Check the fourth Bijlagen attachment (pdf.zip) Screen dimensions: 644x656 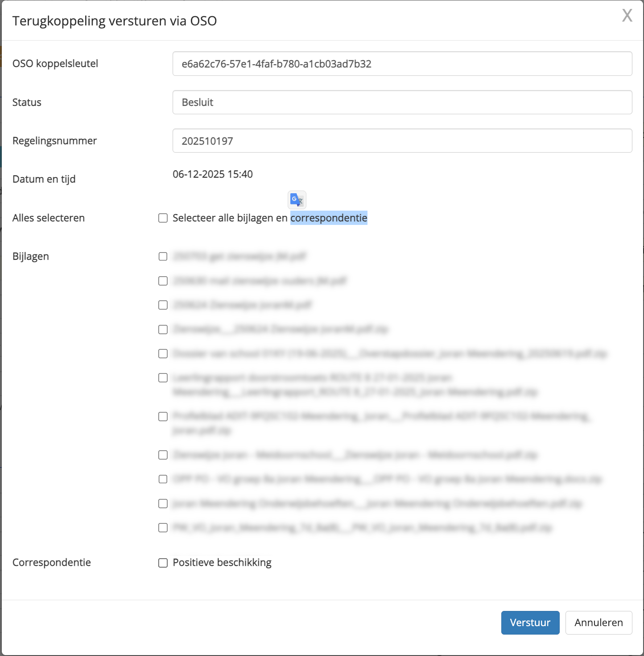coord(163,330)
